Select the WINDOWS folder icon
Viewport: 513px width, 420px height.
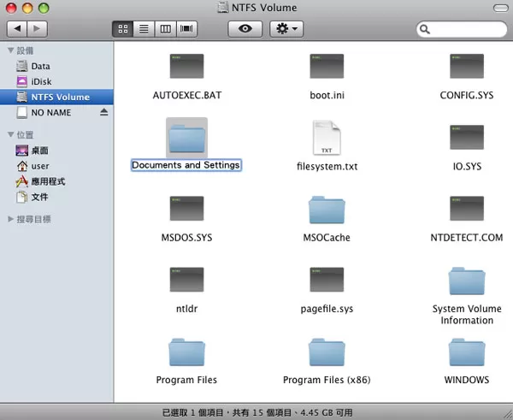click(467, 352)
